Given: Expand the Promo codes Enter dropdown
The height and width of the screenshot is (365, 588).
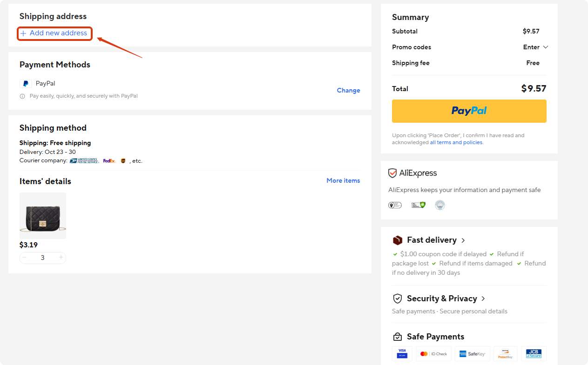Looking at the screenshot, I should 536,47.
